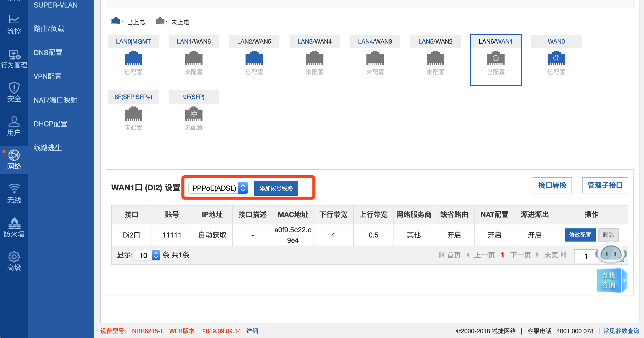Viewport: 644px width, 338px height.
Task: Click 删除 for Di2口 row
Action: coord(609,235)
